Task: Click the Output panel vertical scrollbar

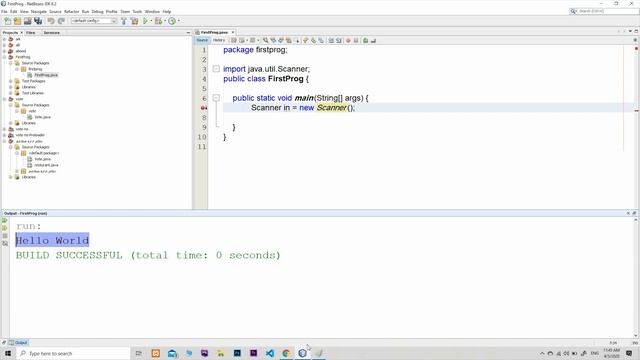Action: click(636, 278)
